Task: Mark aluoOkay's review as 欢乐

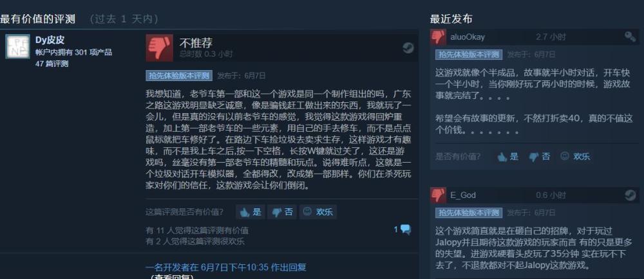Action: click(575, 156)
